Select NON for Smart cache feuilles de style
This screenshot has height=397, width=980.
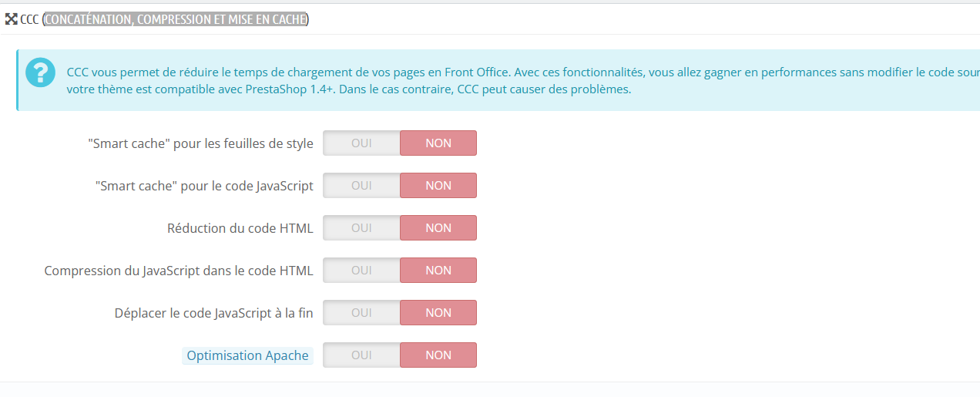pyautogui.click(x=438, y=143)
